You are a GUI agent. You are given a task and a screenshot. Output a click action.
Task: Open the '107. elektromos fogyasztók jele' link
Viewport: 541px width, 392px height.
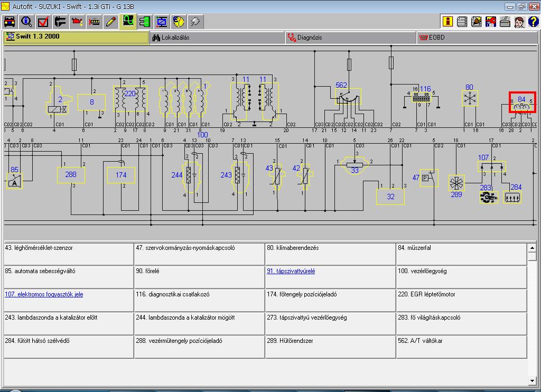pos(44,294)
